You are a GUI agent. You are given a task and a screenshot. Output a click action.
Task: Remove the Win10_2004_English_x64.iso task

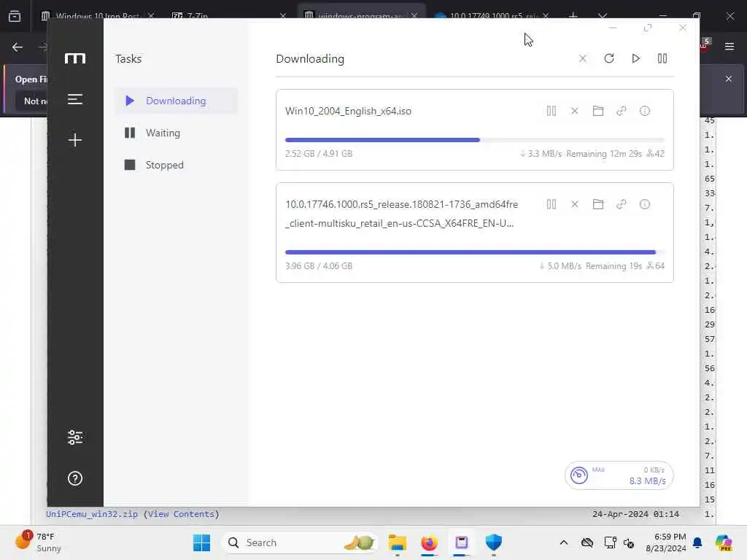[575, 111]
